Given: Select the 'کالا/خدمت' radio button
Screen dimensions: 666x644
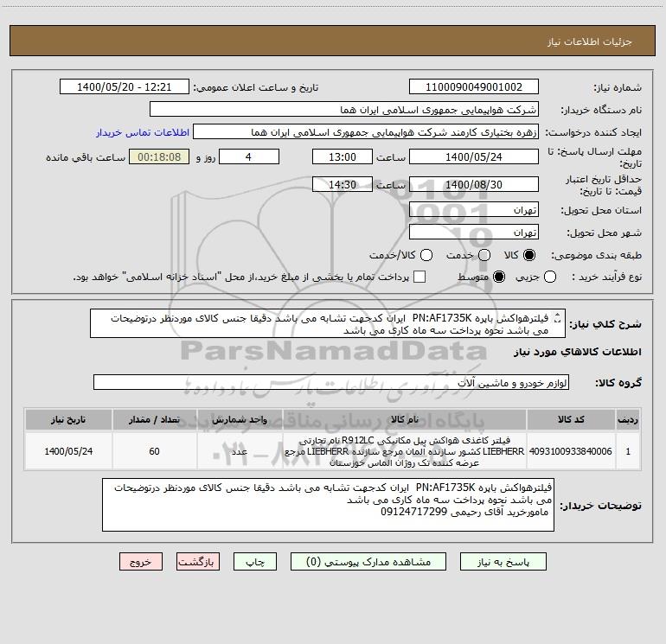Looking at the screenshot, I should coord(426,255).
